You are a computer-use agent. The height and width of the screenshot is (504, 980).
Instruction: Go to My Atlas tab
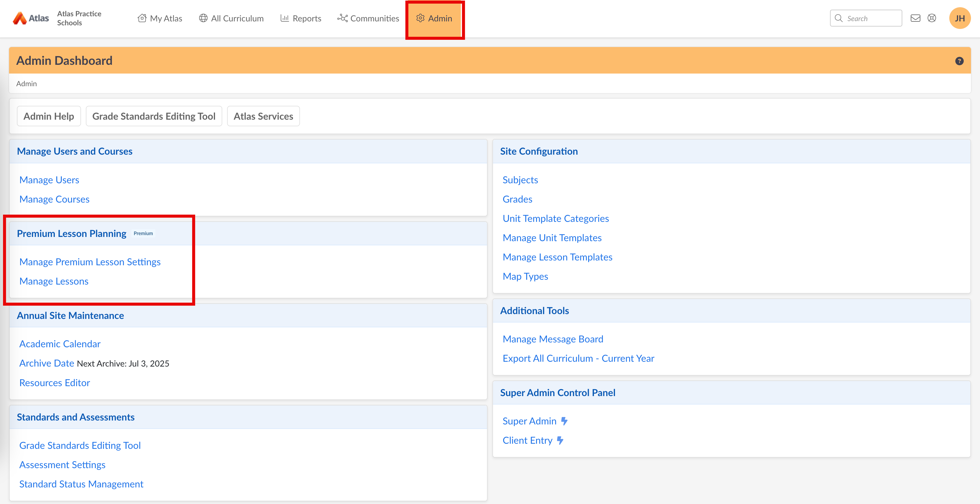click(160, 18)
